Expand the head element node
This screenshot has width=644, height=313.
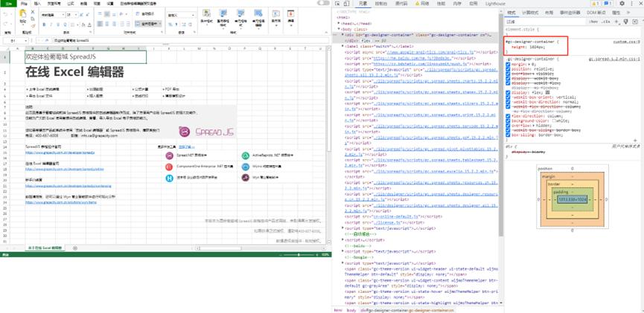[x=338, y=23]
